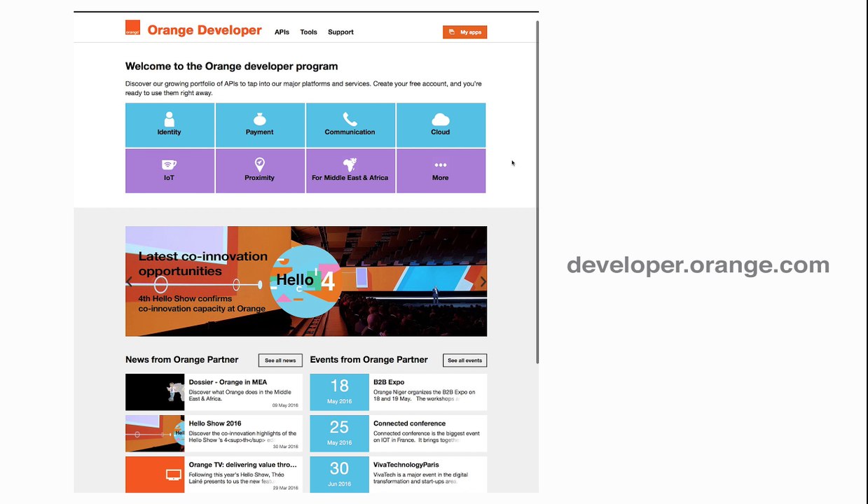Open the APIs menu
868x504 pixels.
click(x=282, y=32)
